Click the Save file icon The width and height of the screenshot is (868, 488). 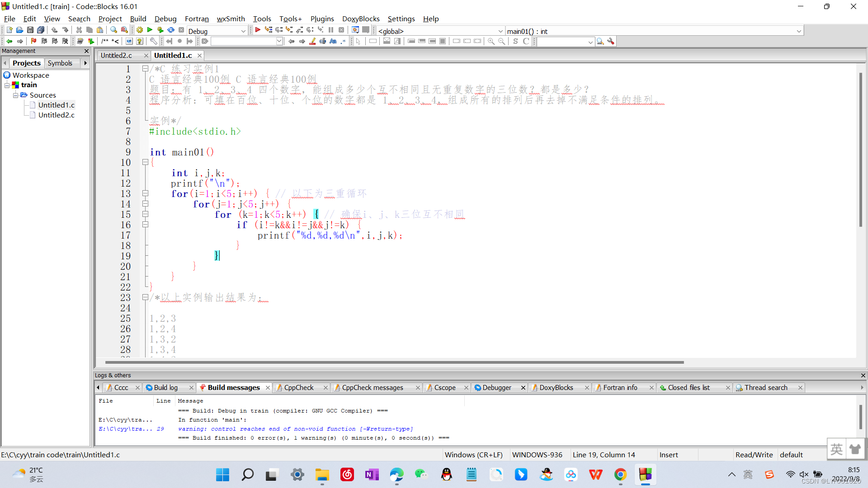[30, 30]
